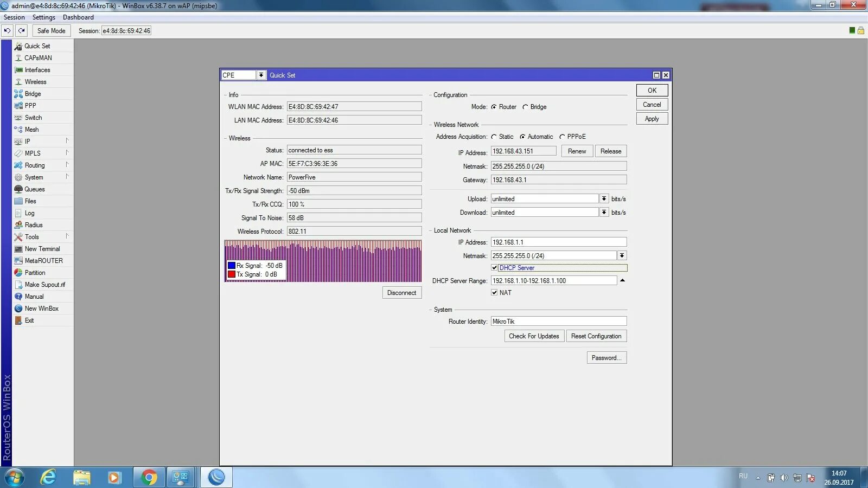This screenshot has width=868, height=488.
Task: Open the Bridge sidebar icon
Action: [x=18, y=94]
